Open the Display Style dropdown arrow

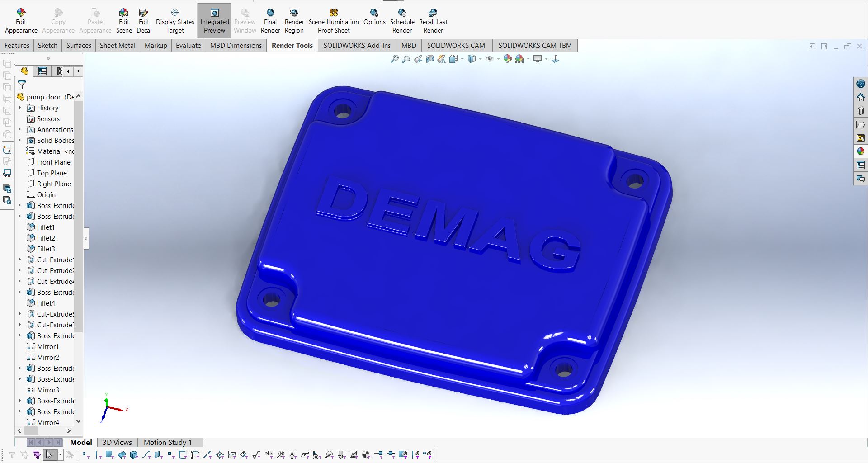click(x=480, y=59)
